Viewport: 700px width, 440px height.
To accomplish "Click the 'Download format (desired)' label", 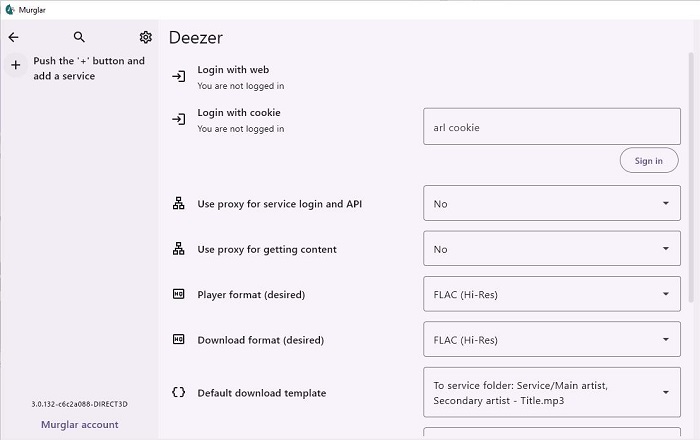I will (260, 340).
